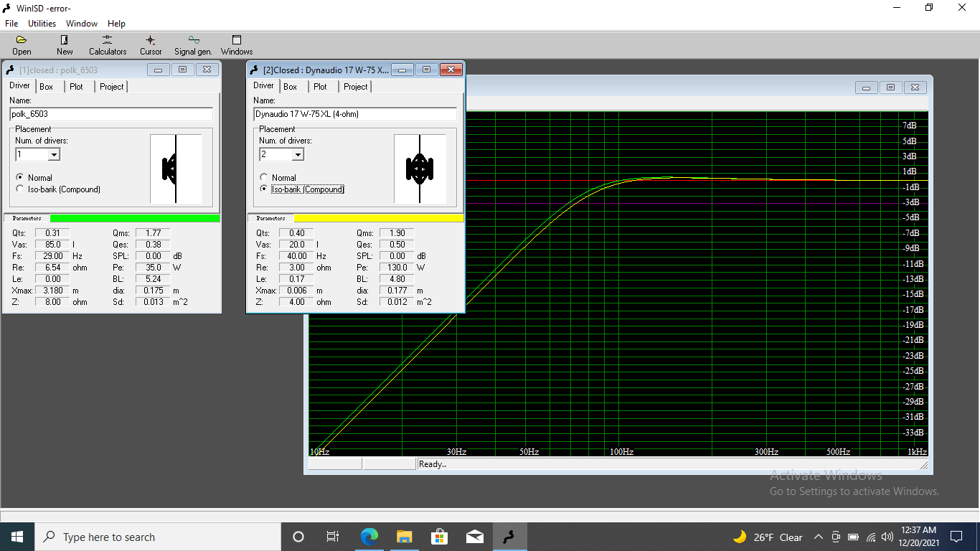
Task: Switch to Plot tab in Dynaudio window
Action: (x=321, y=87)
